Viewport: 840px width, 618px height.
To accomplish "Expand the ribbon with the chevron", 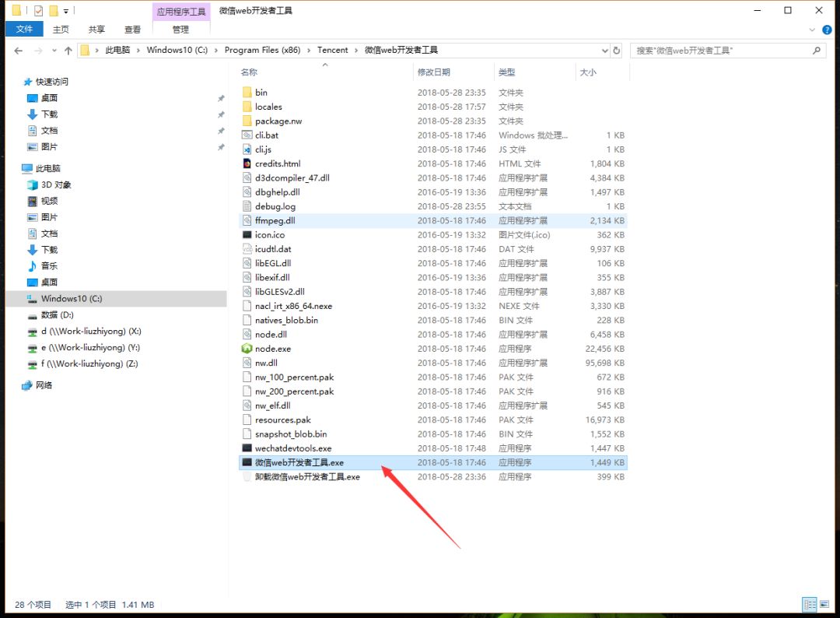I will point(811,30).
